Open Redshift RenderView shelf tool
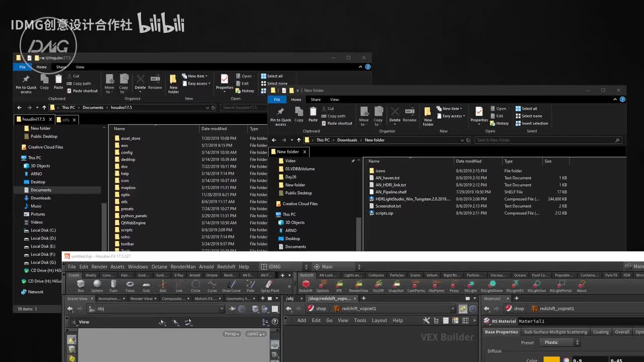644x362 pixels. coord(358,286)
